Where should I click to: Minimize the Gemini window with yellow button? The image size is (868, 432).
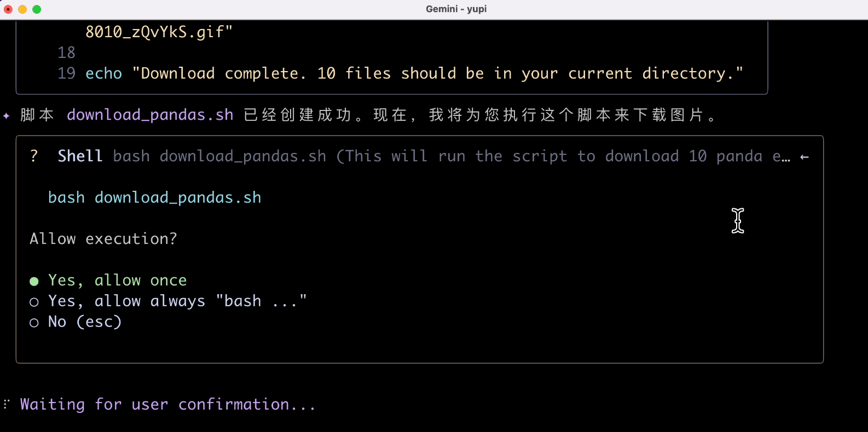tap(22, 9)
